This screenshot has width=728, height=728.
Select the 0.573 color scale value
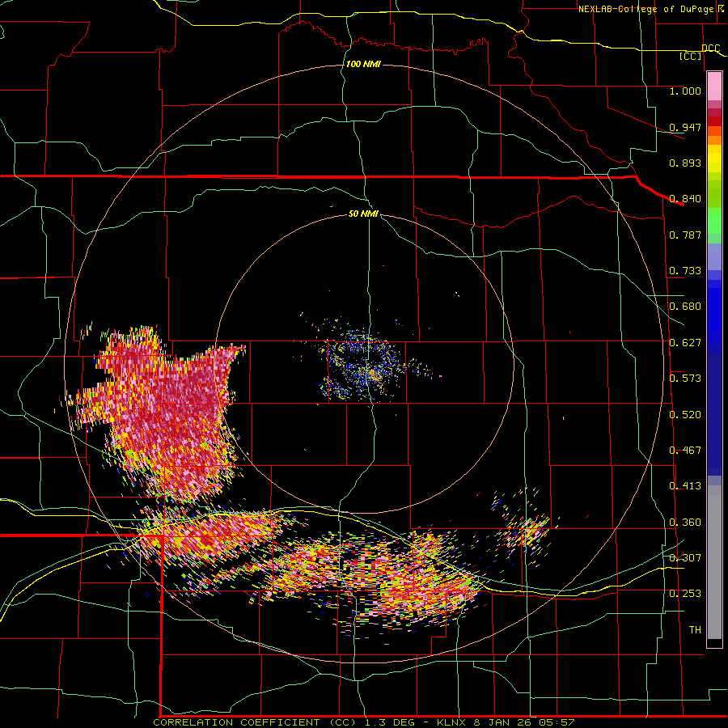coord(685,379)
